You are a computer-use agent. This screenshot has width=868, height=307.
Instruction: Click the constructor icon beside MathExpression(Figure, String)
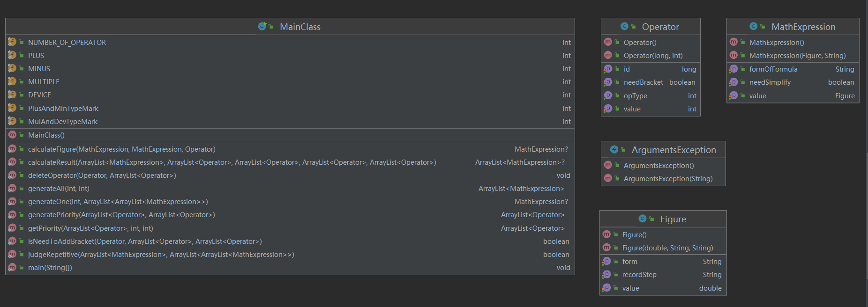[733, 55]
